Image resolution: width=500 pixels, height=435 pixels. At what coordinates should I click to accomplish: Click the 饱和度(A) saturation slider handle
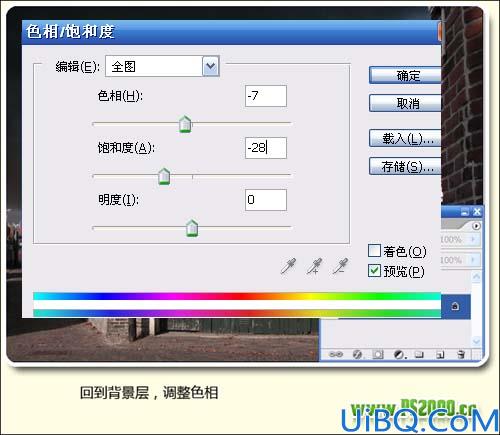coord(164,176)
